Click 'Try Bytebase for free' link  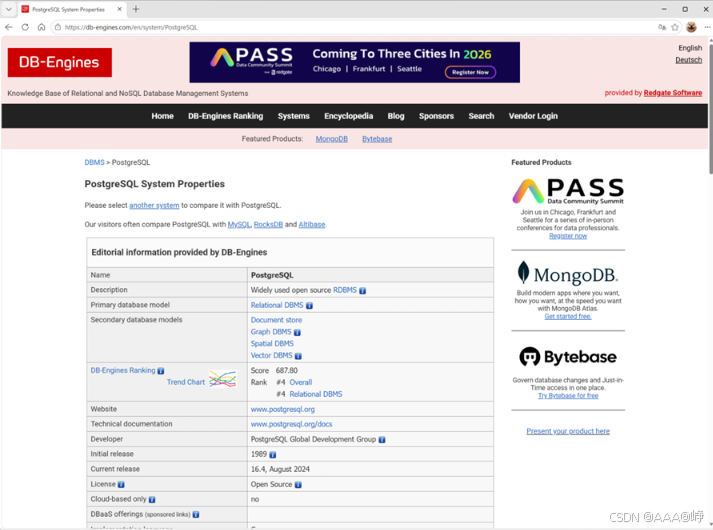(x=568, y=396)
